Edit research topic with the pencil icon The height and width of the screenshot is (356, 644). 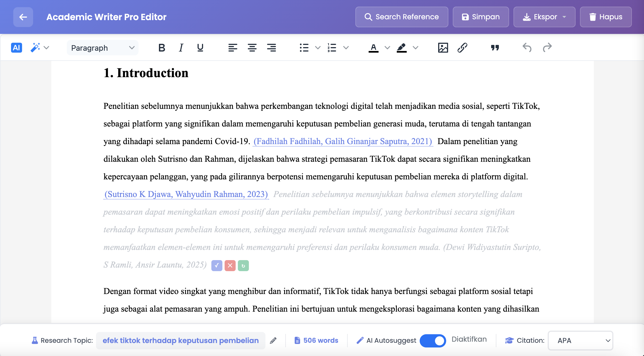tap(273, 341)
